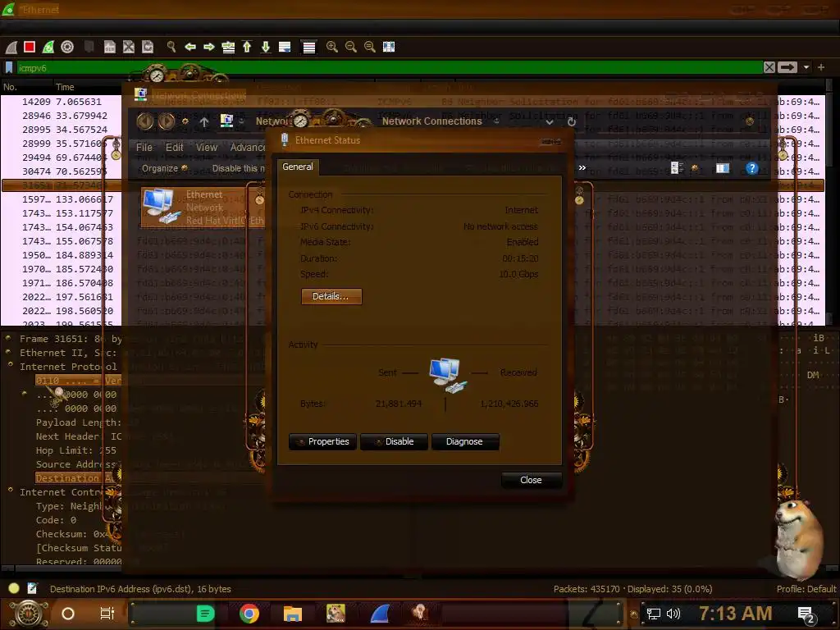Save capture file icon in Wireshark toolbar
Viewport: 840px width, 630px height.
click(109, 47)
